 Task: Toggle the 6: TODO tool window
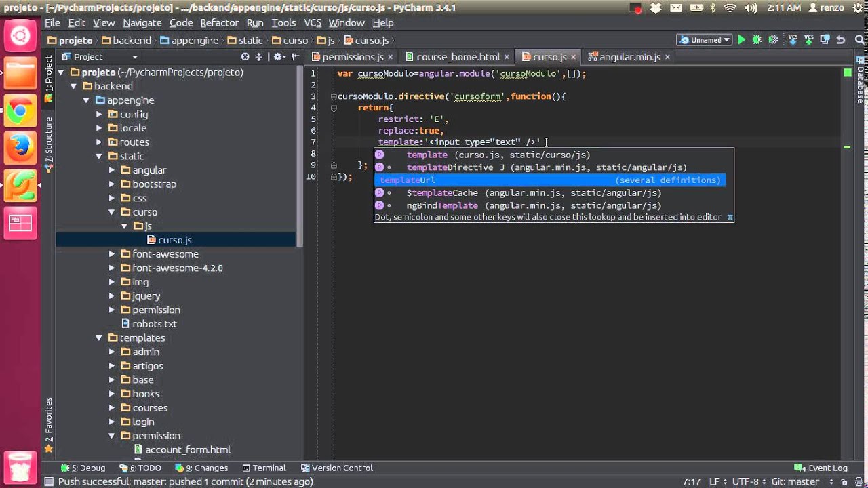(140, 468)
